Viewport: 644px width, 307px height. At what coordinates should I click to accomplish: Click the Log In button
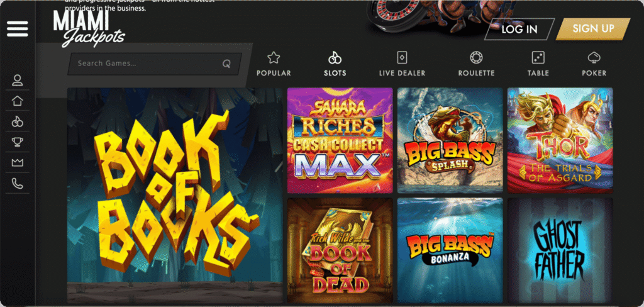519,29
